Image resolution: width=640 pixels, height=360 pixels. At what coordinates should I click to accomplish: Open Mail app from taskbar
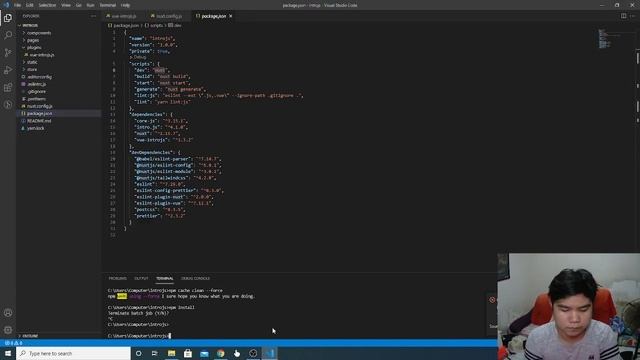(204, 353)
